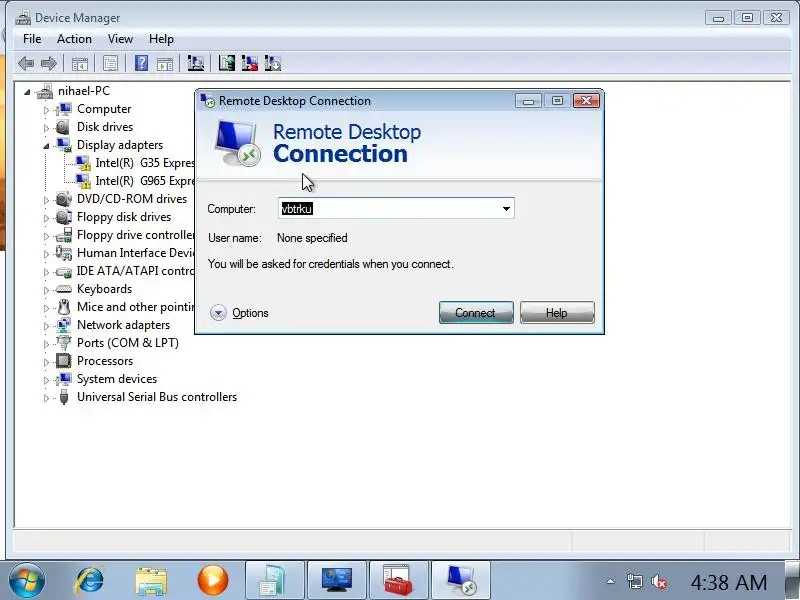Select the Intel(R) G965 Express display adapter
Viewport: 800px width, 600px height.
click(x=135, y=181)
